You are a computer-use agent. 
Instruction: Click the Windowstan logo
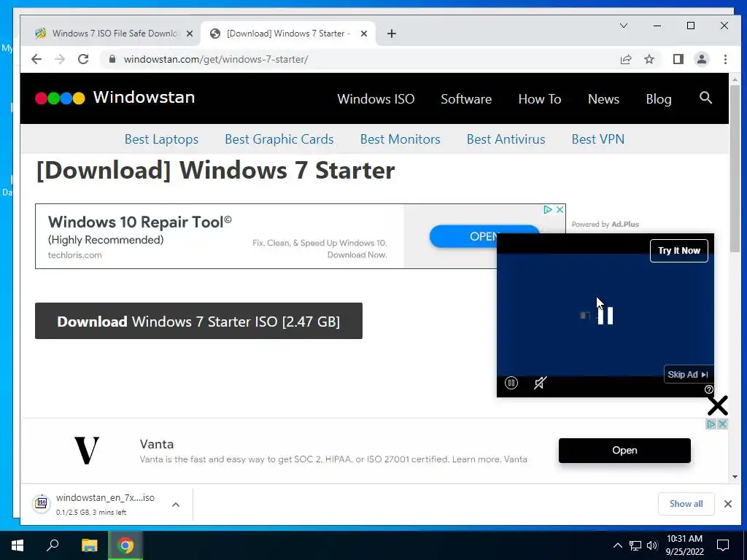point(115,98)
